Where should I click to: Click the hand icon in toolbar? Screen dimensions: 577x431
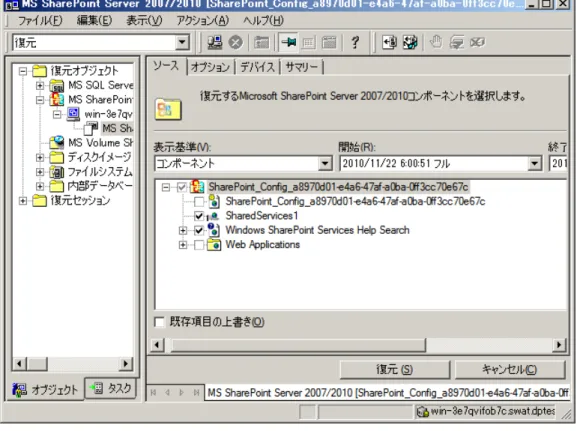436,43
